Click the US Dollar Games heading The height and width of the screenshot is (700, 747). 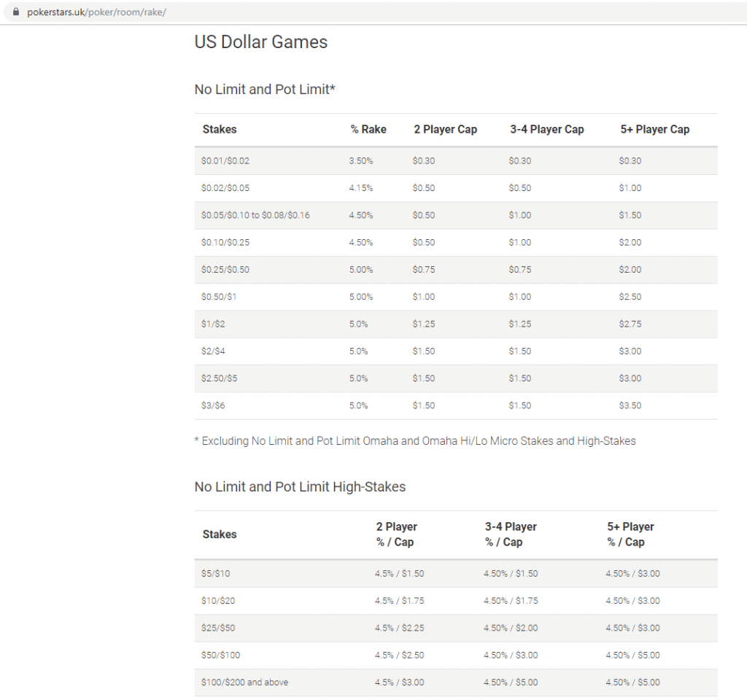tap(260, 42)
